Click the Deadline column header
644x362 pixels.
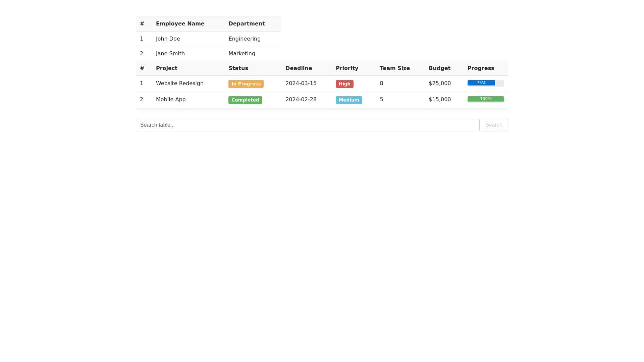click(x=299, y=68)
